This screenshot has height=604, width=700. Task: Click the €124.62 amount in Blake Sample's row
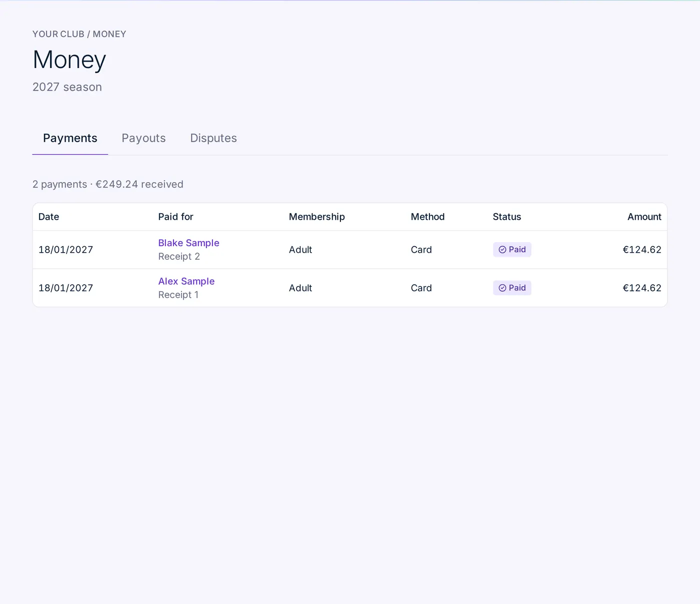pos(642,250)
